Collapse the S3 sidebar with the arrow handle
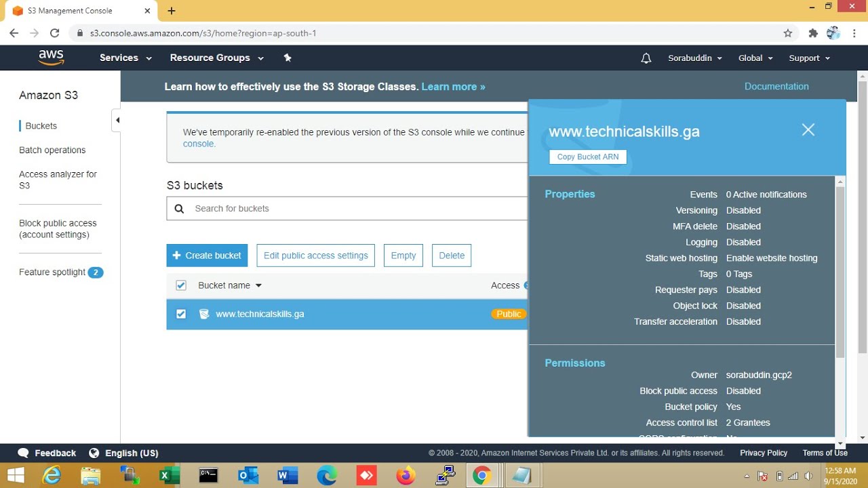 click(x=117, y=120)
